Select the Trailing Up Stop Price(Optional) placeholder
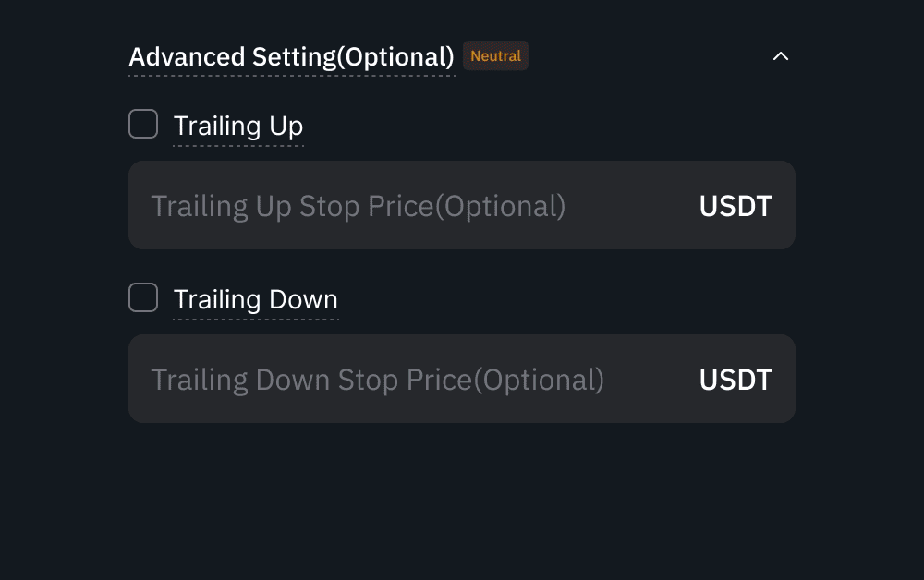This screenshot has height=580, width=924. coord(358,206)
